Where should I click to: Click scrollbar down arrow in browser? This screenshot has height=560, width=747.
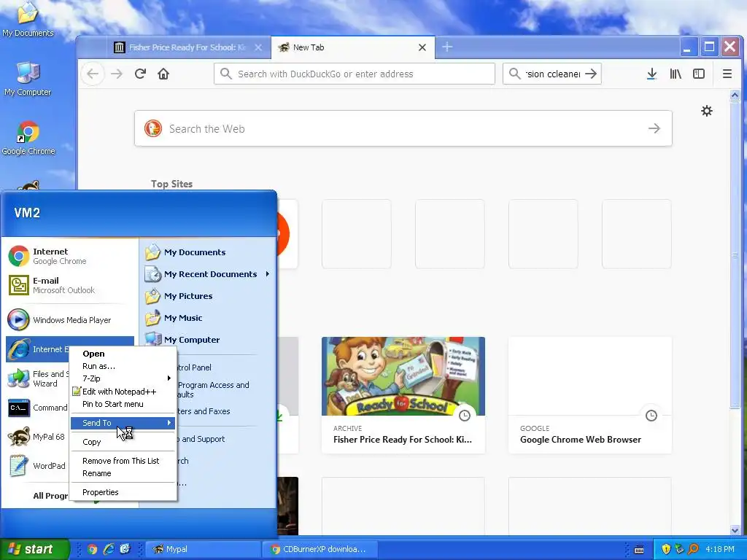click(735, 530)
